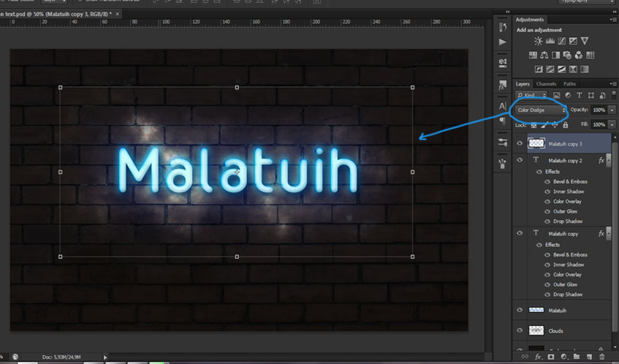Click the Fill percentage field
619x364 pixels.
[599, 125]
